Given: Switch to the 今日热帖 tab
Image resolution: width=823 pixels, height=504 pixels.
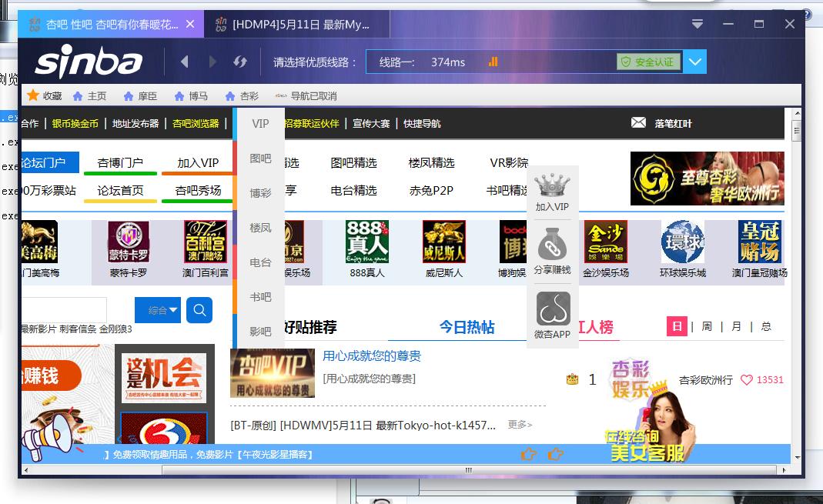Looking at the screenshot, I should (467, 327).
